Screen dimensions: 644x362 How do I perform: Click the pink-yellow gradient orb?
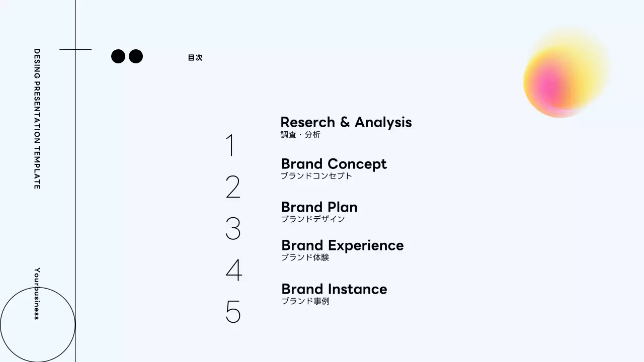pyautogui.click(x=563, y=75)
